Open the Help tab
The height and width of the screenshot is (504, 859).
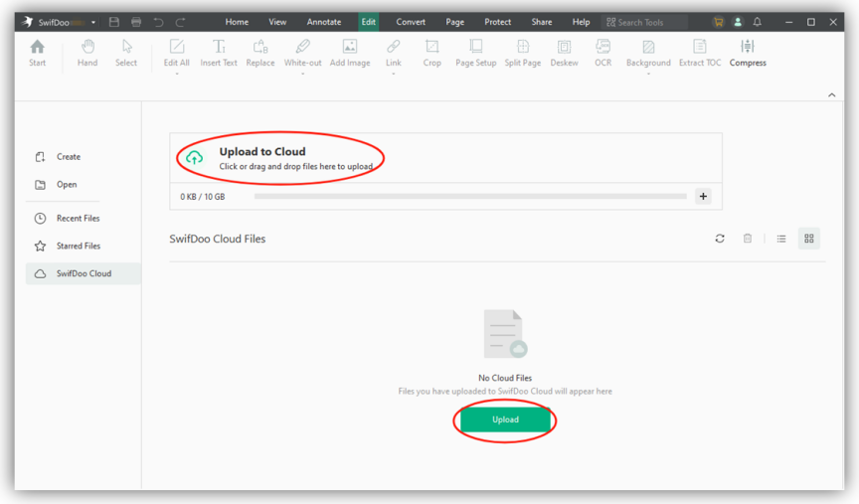click(x=582, y=22)
